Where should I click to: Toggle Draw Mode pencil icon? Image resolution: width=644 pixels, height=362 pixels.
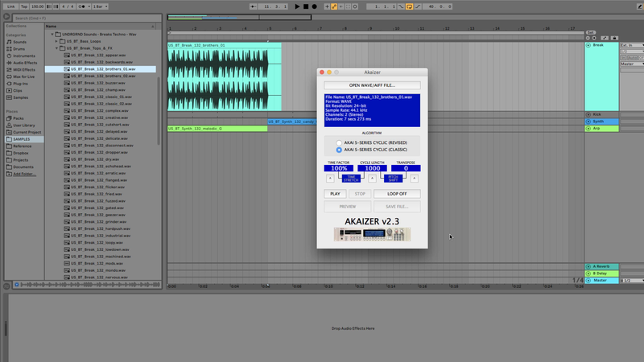click(x=640, y=6)
